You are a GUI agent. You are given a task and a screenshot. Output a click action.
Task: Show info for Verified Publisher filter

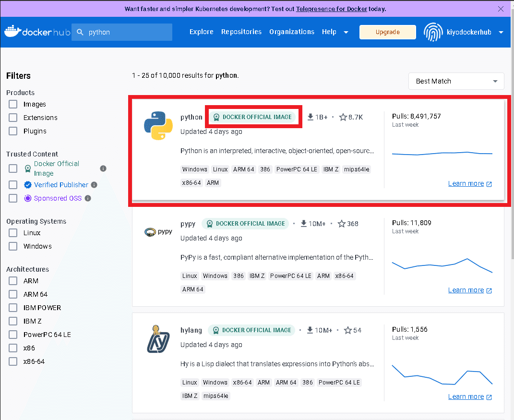[x=94, y=185]
